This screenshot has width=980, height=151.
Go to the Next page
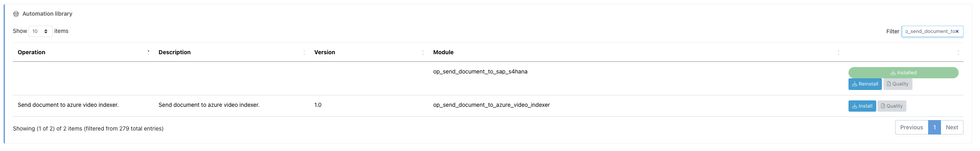click(952, 127)
